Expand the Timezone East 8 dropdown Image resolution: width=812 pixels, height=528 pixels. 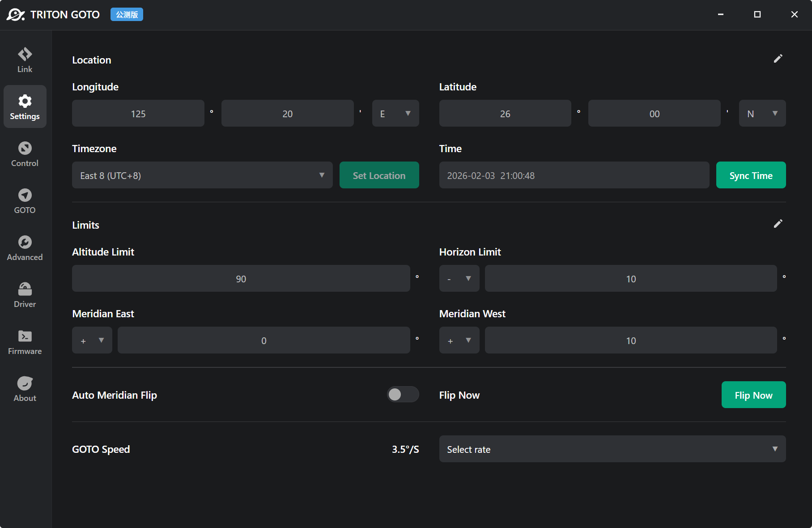click(202, 175)
